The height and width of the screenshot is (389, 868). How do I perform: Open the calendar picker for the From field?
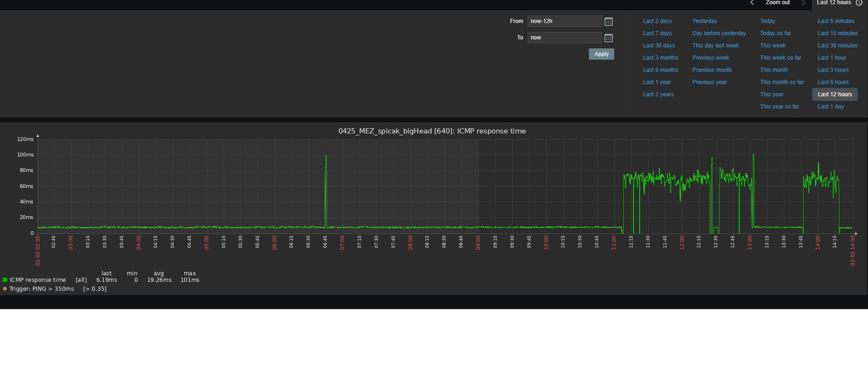click(608, 22)
